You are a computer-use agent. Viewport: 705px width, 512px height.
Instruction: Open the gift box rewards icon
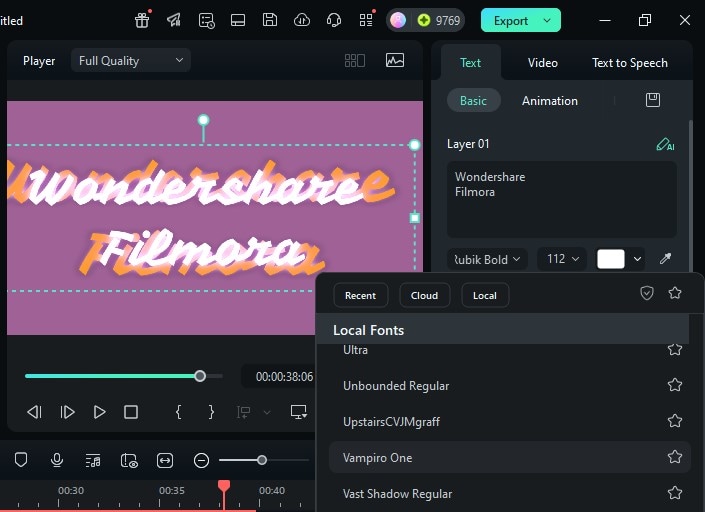(x=142, y=20)
